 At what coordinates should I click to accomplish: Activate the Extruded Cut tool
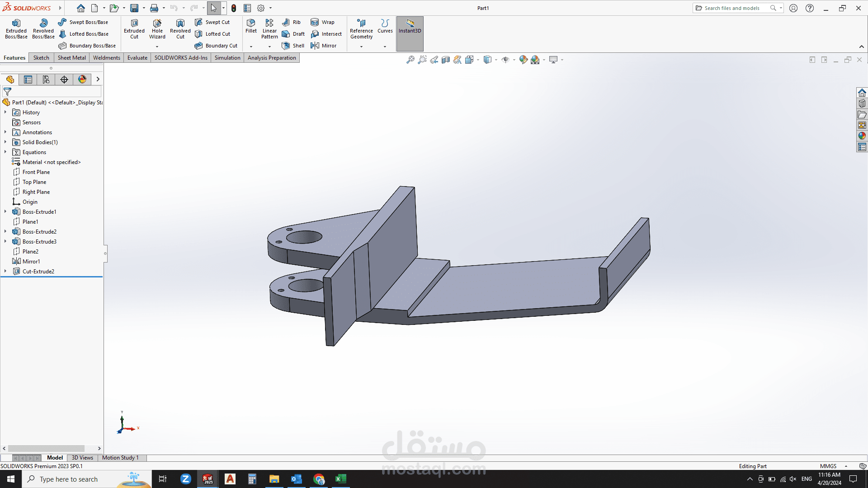[x=134, y=29]
